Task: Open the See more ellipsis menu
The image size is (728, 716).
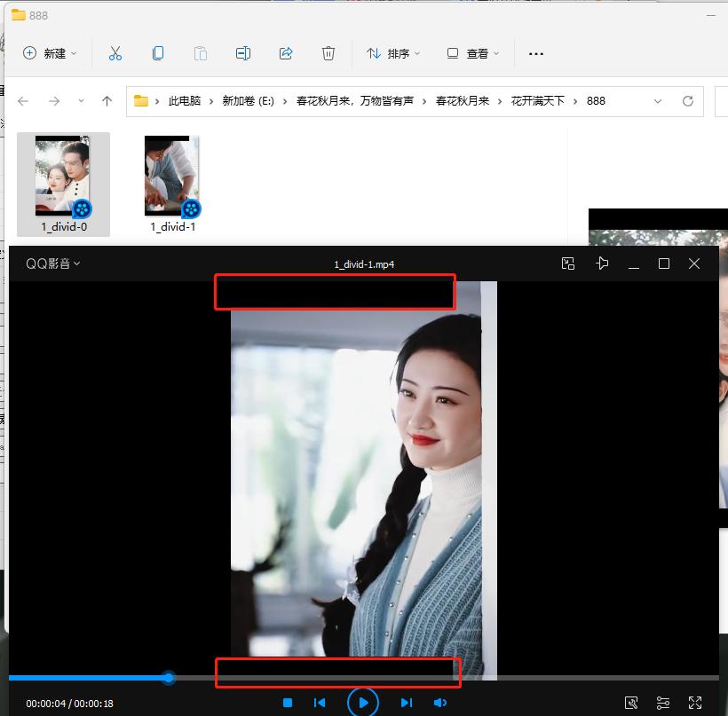Action: (x=535, y=53)
